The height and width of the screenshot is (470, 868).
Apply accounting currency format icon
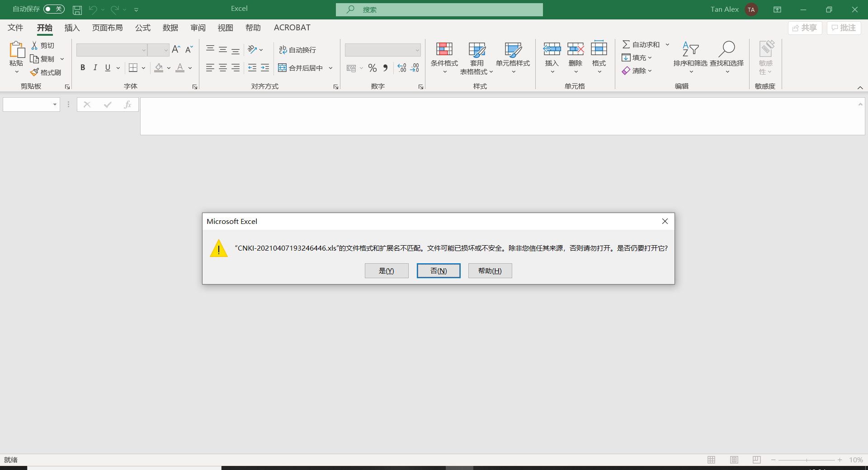pyautogui.click(x=351, y=68)
